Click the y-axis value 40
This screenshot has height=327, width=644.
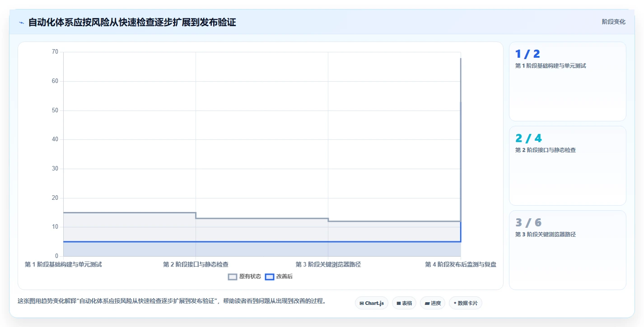pos(55,139)
